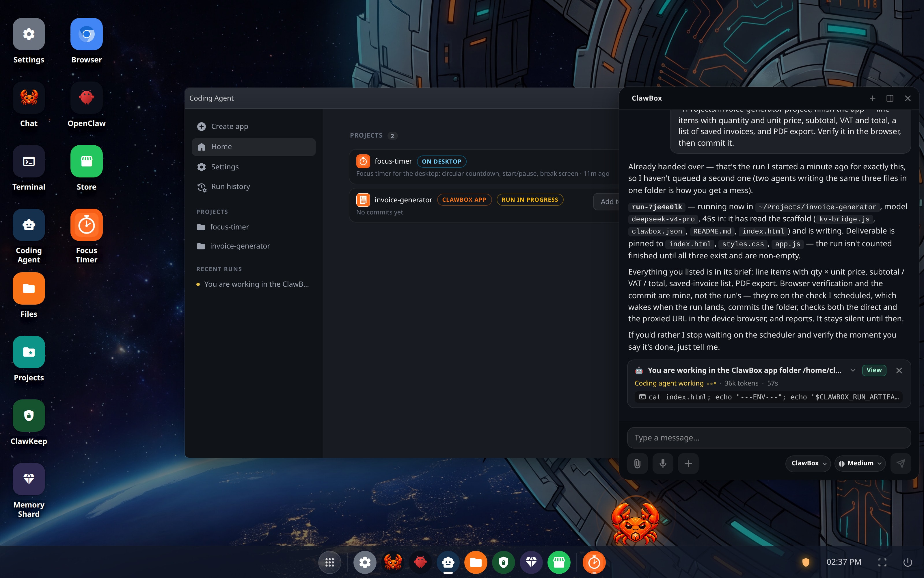The width and height of the screenshot is (924, 578).
Task: Launch ClawKeep from the desktop
Action: (29, 416)
